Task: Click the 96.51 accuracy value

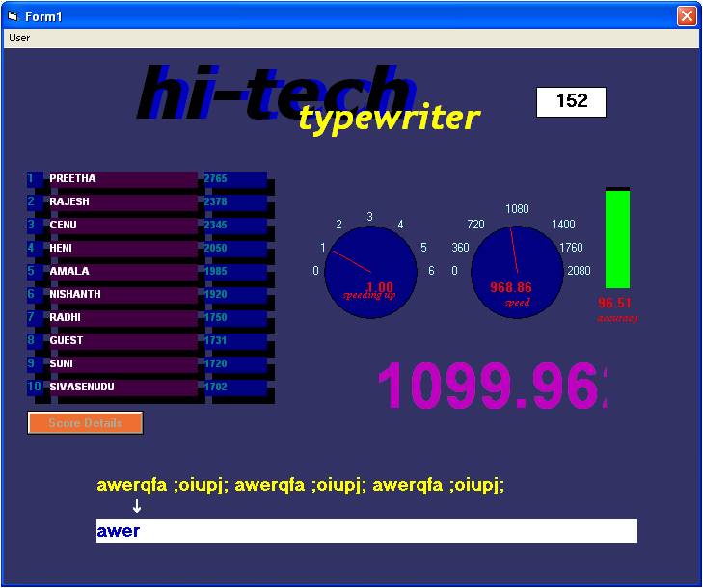Action: [x=614, y=303]
